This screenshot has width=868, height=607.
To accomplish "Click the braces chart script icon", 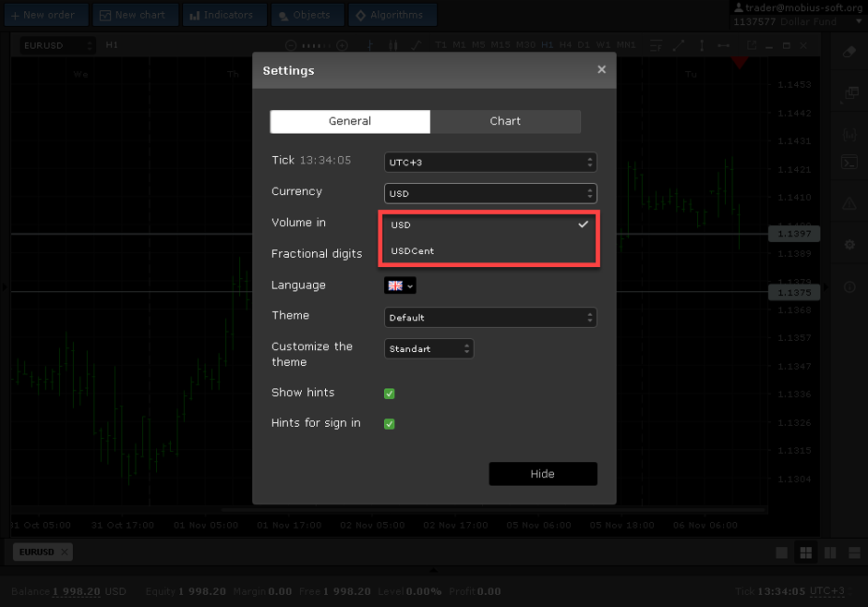I will click(x=850, y=135).
